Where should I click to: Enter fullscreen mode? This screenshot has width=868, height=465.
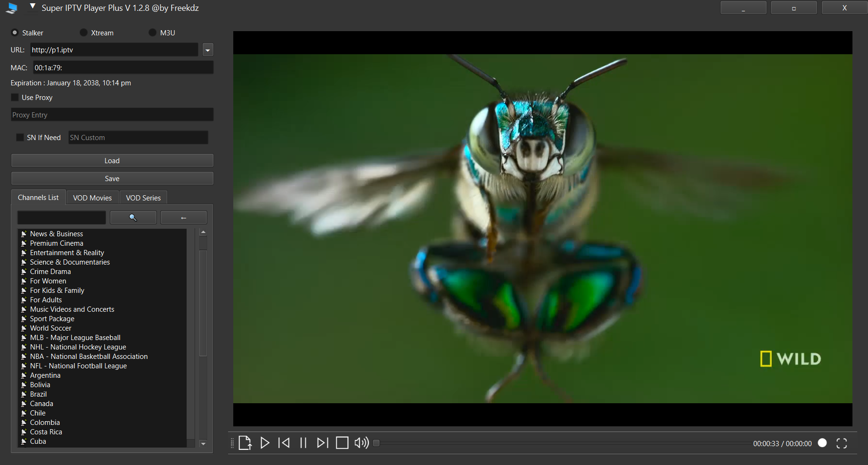click(x=842, y=443)
